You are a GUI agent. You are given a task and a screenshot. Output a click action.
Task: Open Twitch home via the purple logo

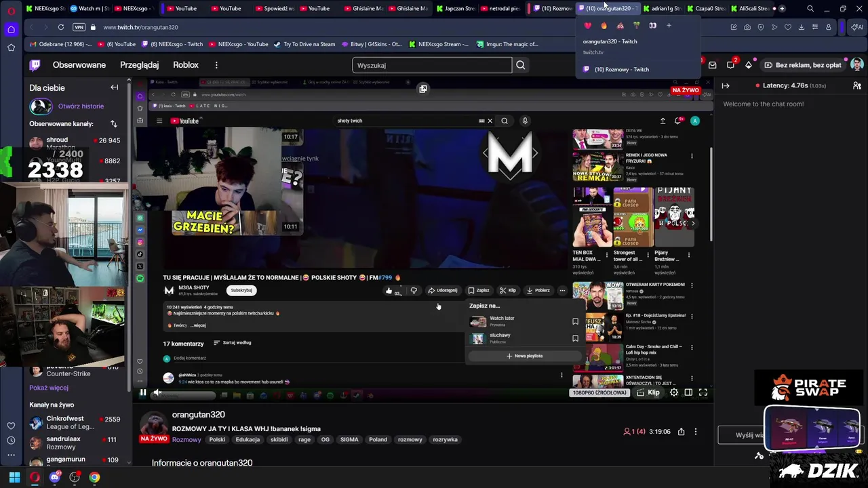click(x=35, y=65)
